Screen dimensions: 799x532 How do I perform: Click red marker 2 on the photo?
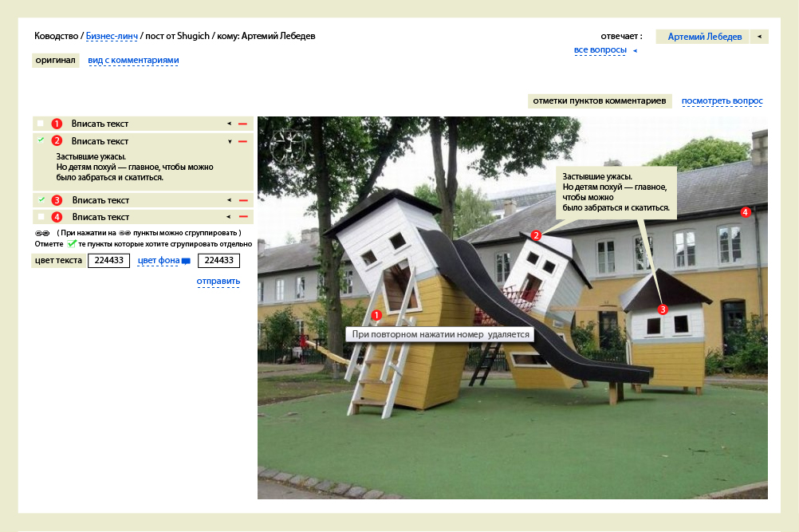click(x=536, y=235)
